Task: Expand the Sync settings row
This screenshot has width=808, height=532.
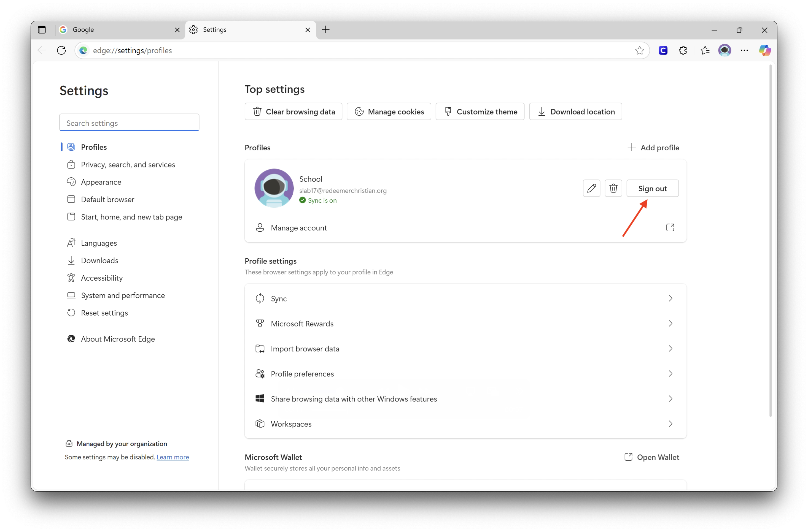Action: (x=465, y=298)
